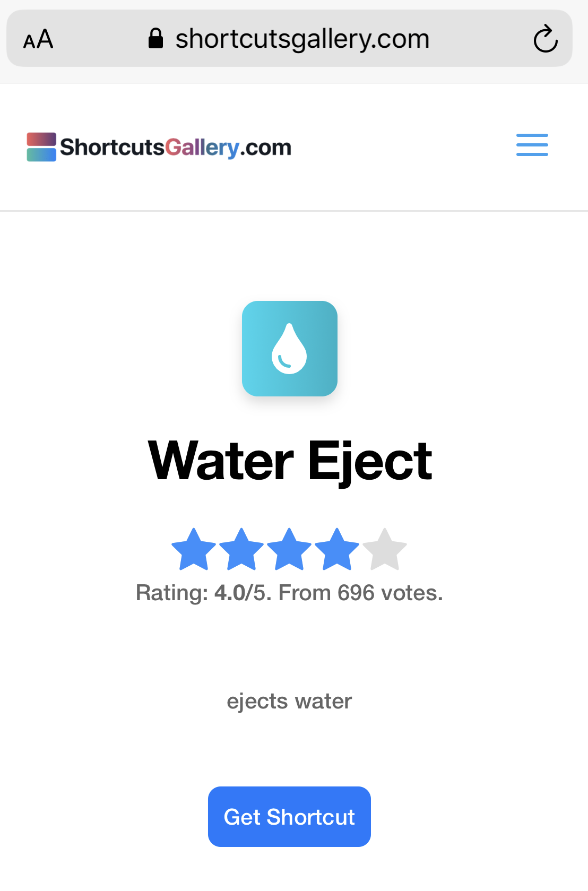Tap the padlock icon in address bar
The width and height of the screenshot is (588, 891).
155,38
